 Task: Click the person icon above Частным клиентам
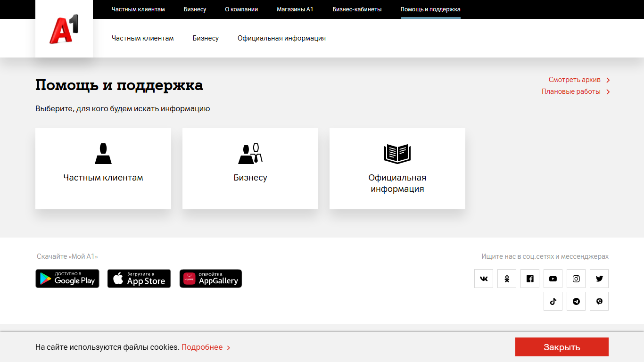pyautogui.click(x=103, y=154)
